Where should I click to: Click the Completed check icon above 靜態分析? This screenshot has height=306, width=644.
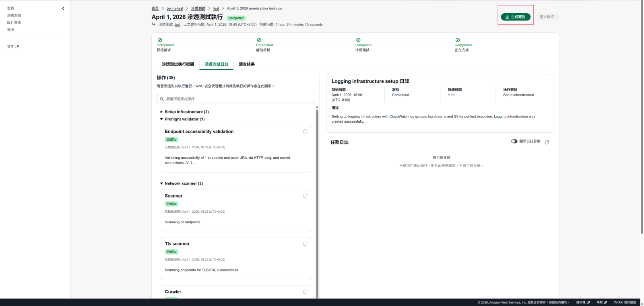point(259,40)
